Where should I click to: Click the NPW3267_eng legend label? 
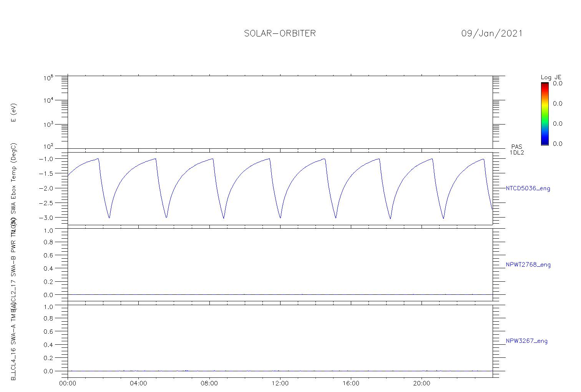pyautogui.click(x=526, y=341)
